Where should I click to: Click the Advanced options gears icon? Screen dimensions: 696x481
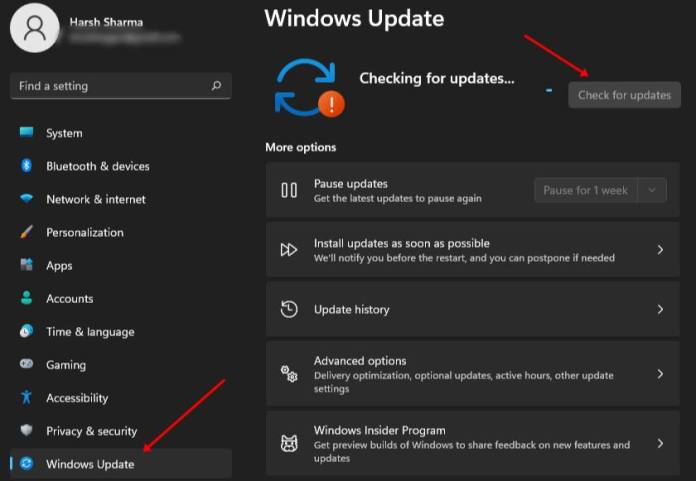(289, 374)
